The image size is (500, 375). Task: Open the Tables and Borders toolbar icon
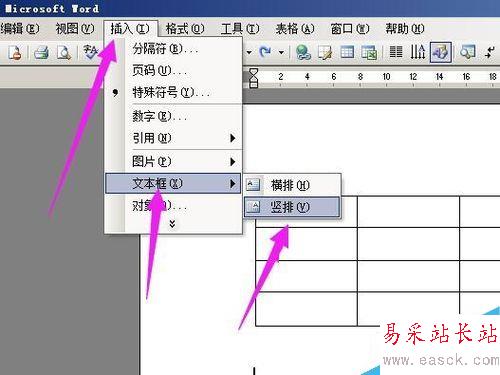pyautogui.click(x=325, y=53)
